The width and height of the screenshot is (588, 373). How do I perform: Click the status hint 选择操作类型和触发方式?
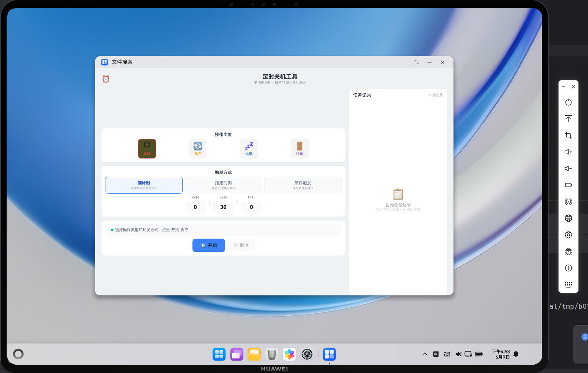(x=152, y=230)
